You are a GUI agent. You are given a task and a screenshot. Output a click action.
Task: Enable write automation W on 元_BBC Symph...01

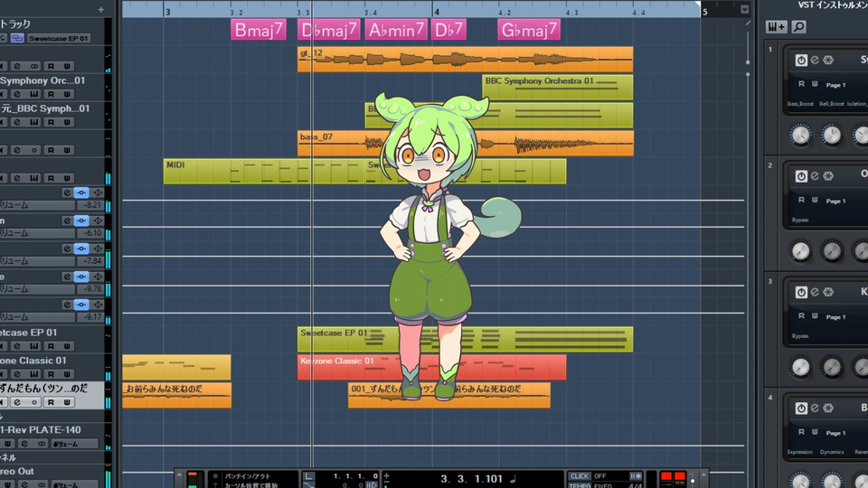pos(67,122)
